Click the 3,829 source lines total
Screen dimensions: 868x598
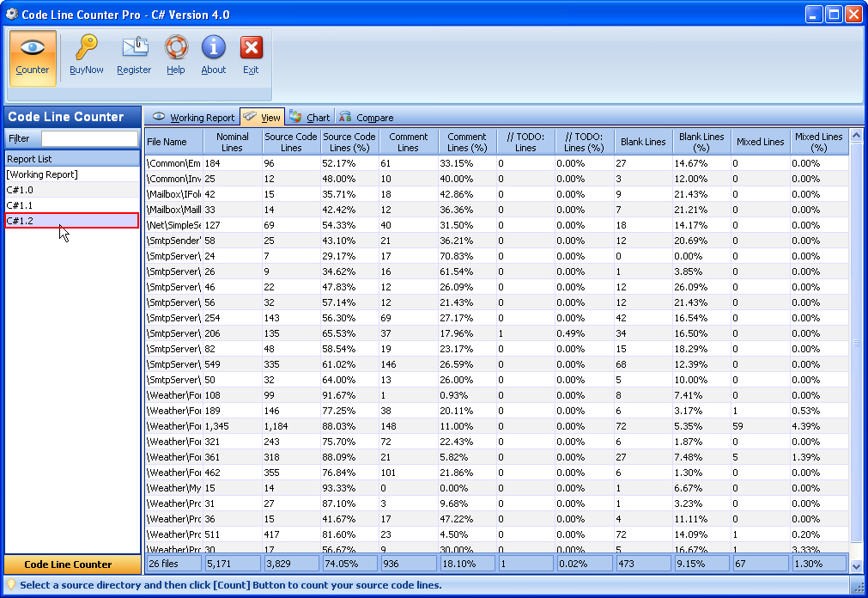pos(291,564)
